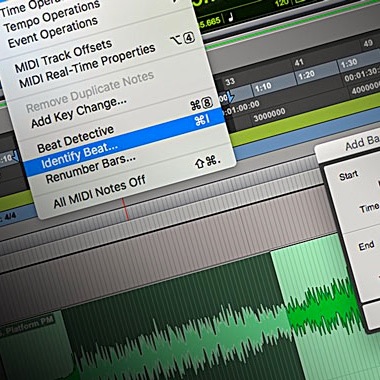Viewport: 380px width, 380px height.
Task: Expand the Tempo Operations submenu
Action: click(52, 17)
